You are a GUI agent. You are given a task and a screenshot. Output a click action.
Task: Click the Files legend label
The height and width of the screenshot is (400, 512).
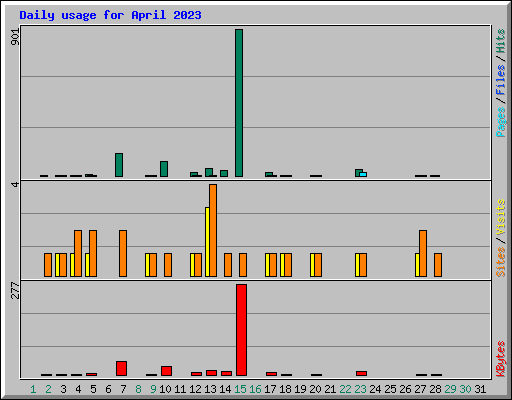click(x=500, y=80)
